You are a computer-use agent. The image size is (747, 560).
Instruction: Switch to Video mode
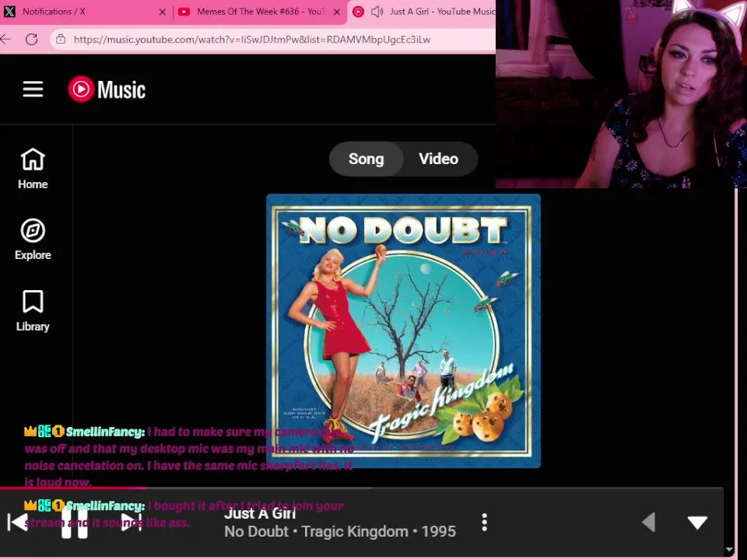tap(439, 159)
